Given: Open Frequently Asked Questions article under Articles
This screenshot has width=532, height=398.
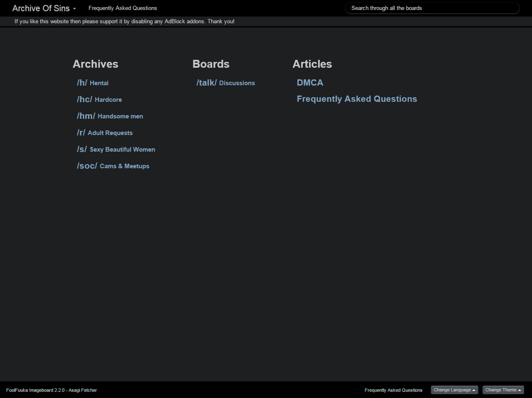Looking at the screenshot, I should (357, 99).
